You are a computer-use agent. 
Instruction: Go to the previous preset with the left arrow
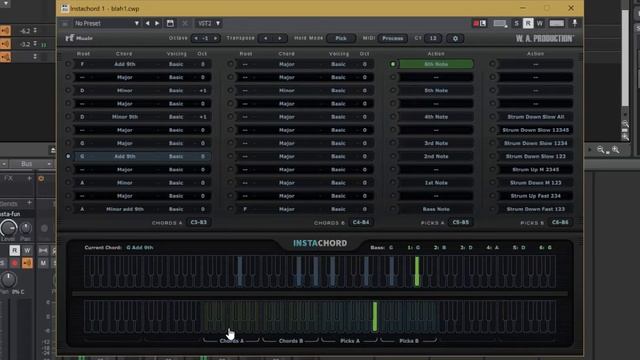point(147,23)
